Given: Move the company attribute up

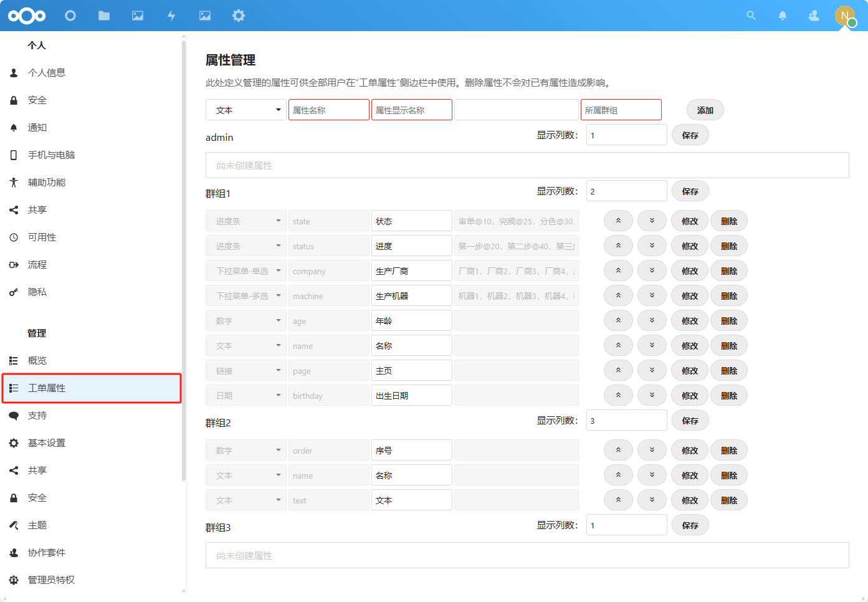Looking at the screenshot, I should [618, 270].
